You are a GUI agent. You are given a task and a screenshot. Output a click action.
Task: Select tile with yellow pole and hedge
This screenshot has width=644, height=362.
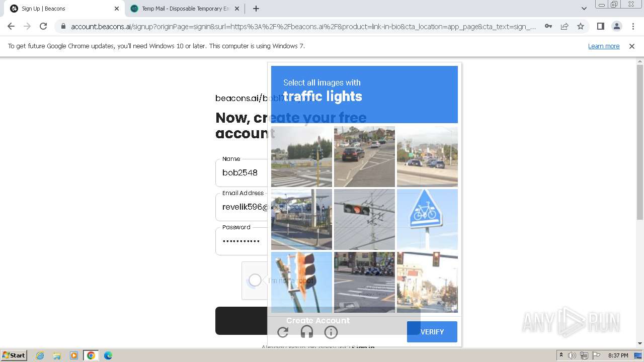tap(301, 156)
